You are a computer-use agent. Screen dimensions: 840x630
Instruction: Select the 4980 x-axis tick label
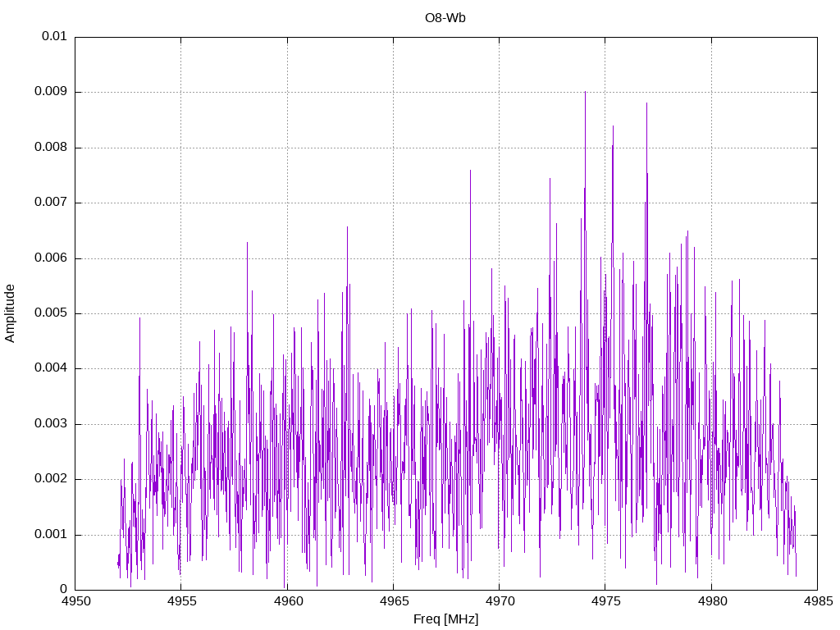click(x=710, y=602)
